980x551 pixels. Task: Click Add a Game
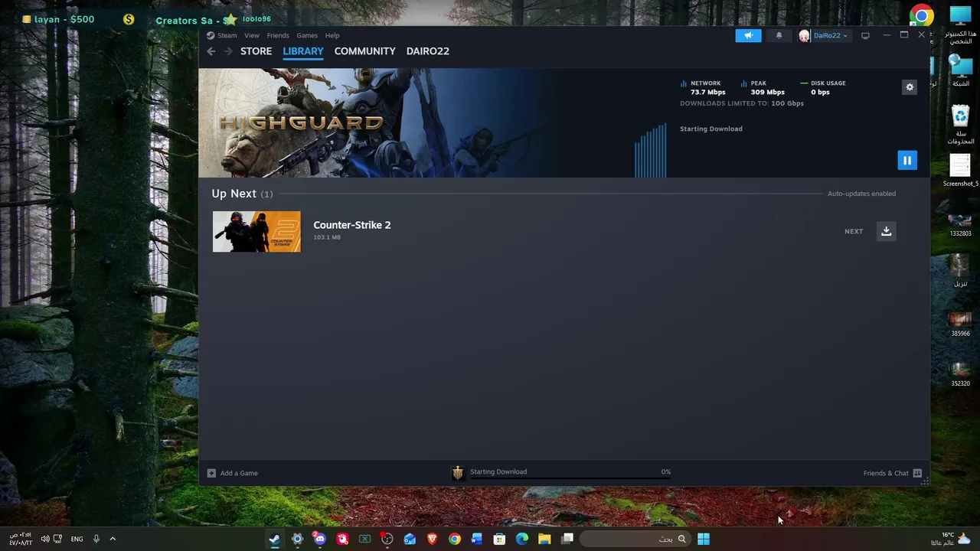(233, 473)
